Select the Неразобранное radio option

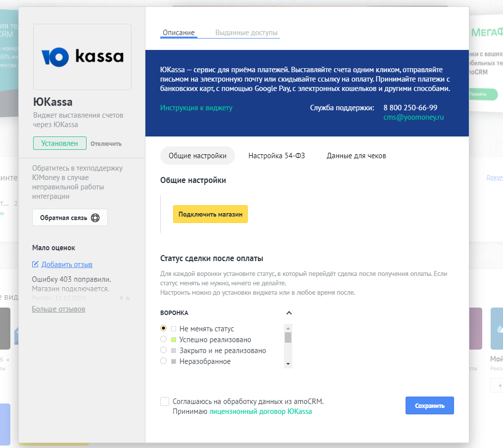click(164, 361)
